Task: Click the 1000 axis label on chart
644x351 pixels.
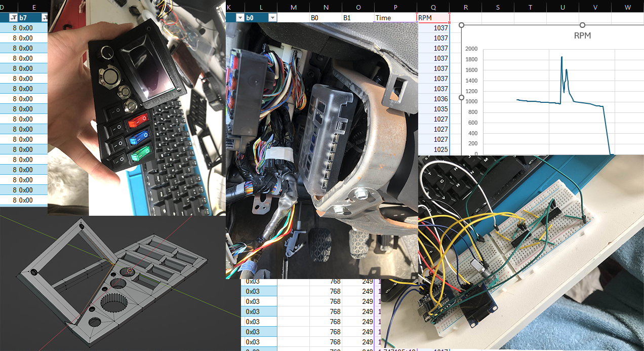Action: click(470, 102)
